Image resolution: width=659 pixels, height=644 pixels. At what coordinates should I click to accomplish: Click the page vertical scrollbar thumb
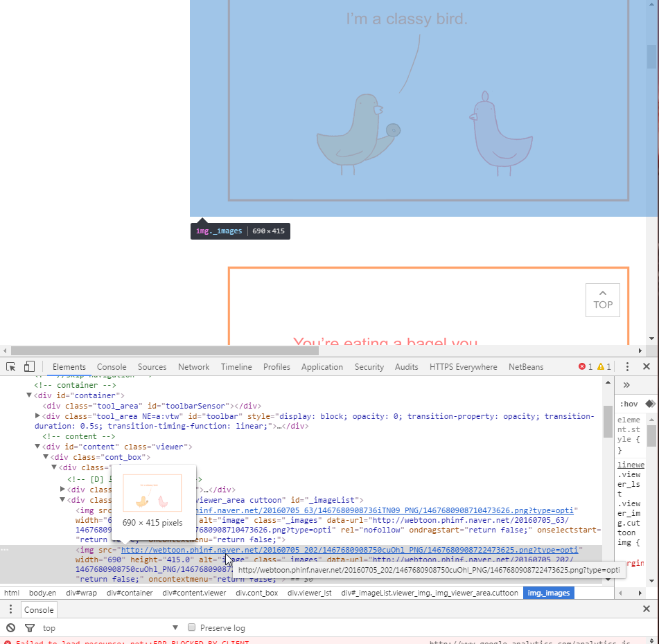pyautogui.click(x=651, y=56)
